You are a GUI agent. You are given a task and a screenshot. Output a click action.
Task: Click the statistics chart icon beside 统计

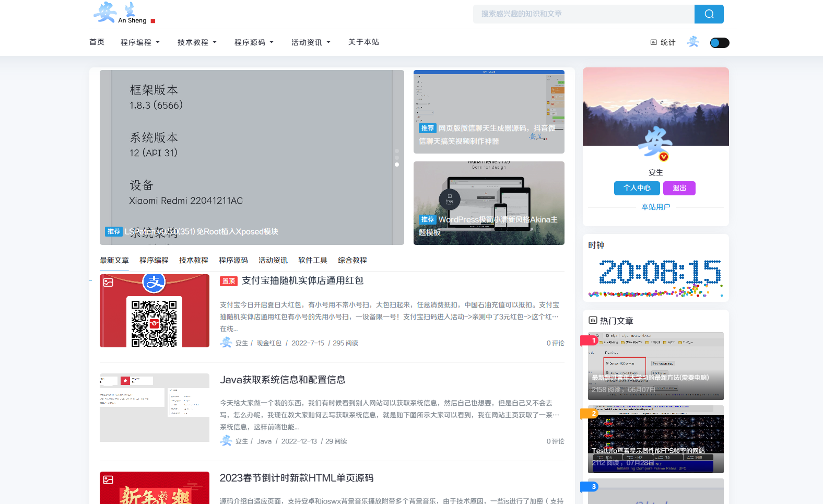[653, 42]
